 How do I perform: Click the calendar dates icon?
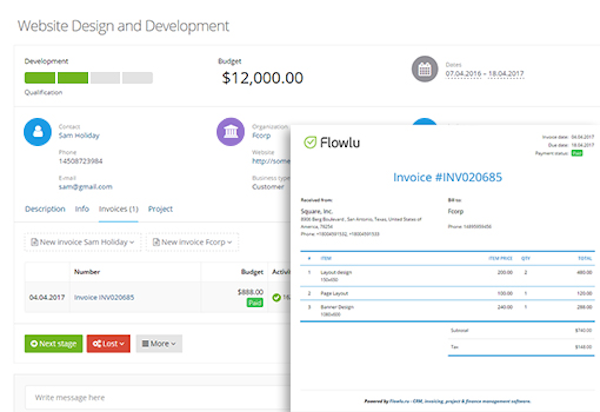tap(424, 69)
